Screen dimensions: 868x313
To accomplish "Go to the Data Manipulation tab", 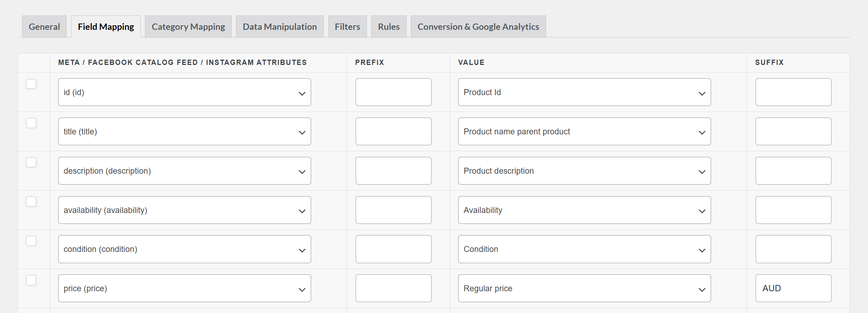I will coord(280,27).
